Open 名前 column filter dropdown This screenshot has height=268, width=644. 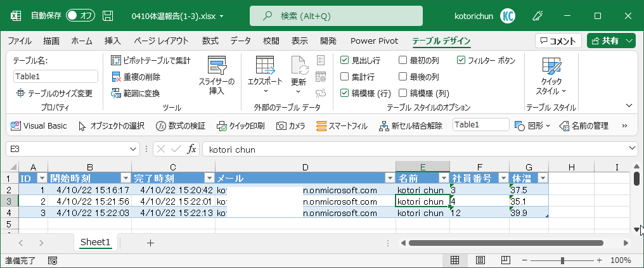point(444,178)
